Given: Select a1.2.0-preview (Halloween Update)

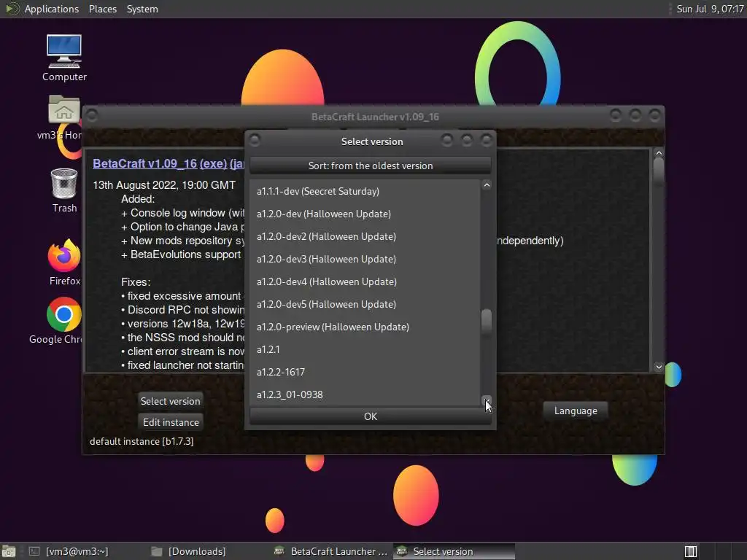Looking at the screenshot, I should [x=365, y=327].
